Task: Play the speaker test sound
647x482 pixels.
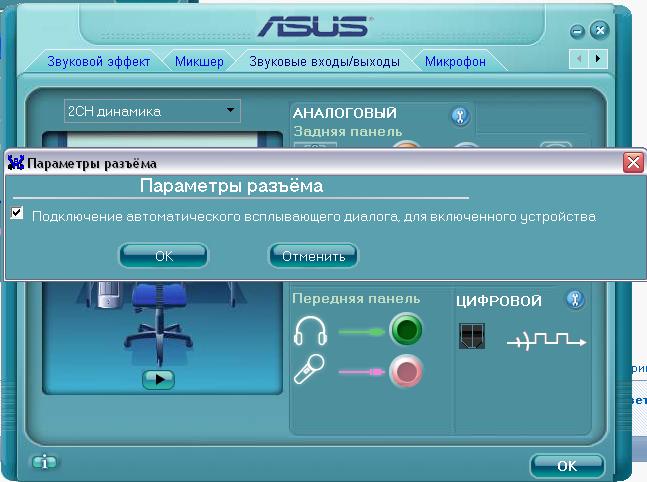Action: 158,379
